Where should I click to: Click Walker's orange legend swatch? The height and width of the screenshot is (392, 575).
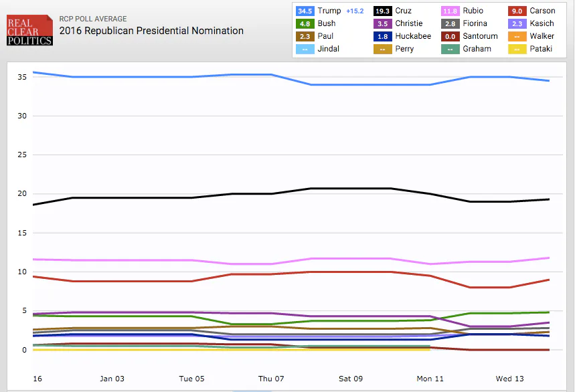click(x=517, y=37)
